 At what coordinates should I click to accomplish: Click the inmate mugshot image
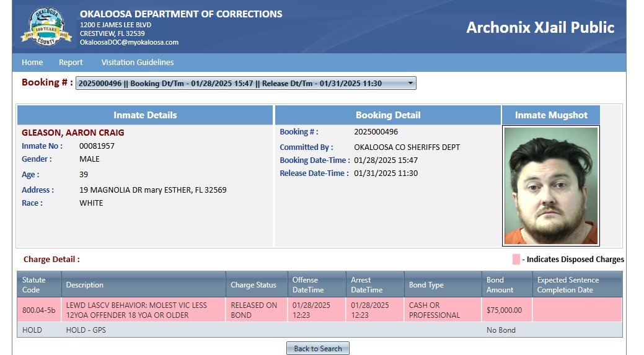pos(551,186)
